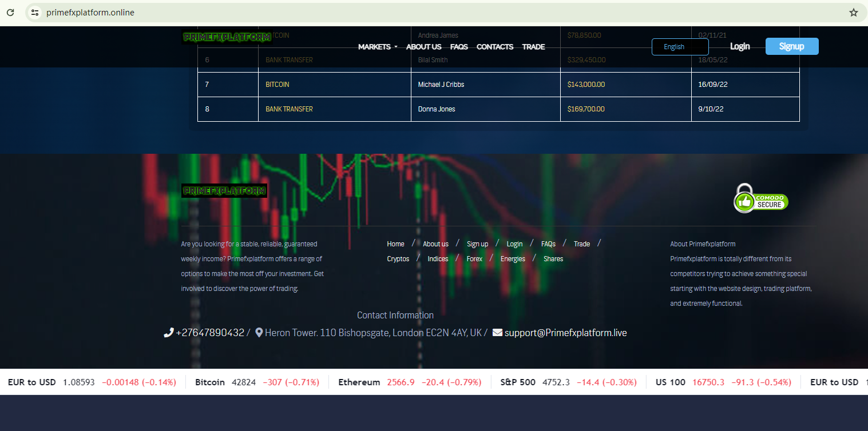868x431 pixels.
Task: Click the phone icon in contact information
Action: click(168, 333)
